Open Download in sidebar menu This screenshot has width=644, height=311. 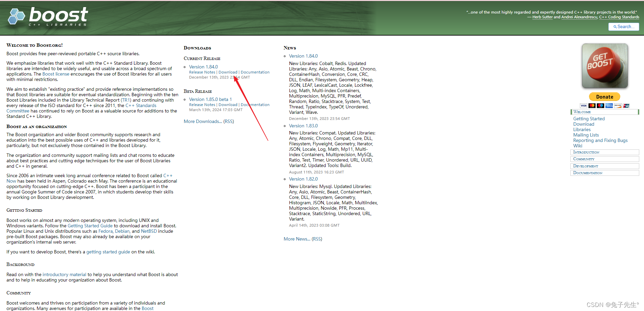[584, 124]
